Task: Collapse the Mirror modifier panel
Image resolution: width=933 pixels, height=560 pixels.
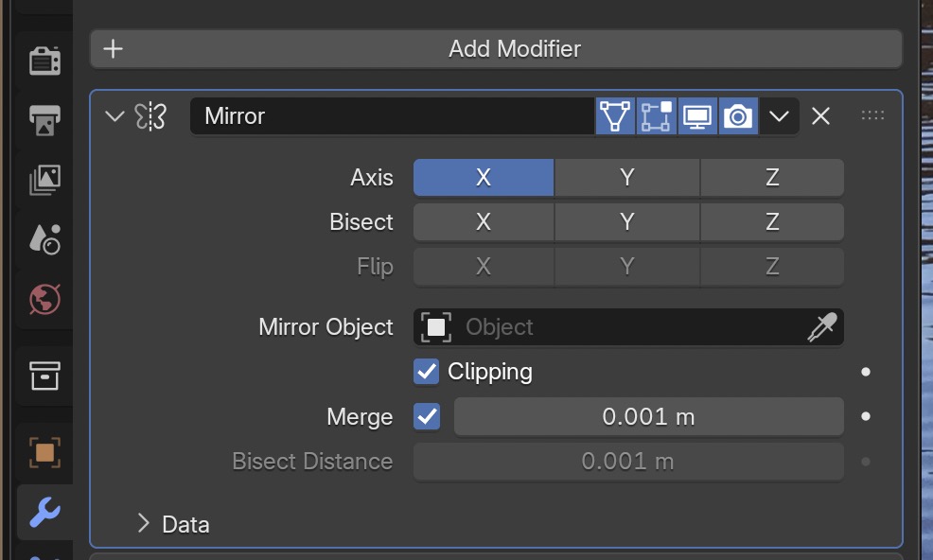Action: 114,115
